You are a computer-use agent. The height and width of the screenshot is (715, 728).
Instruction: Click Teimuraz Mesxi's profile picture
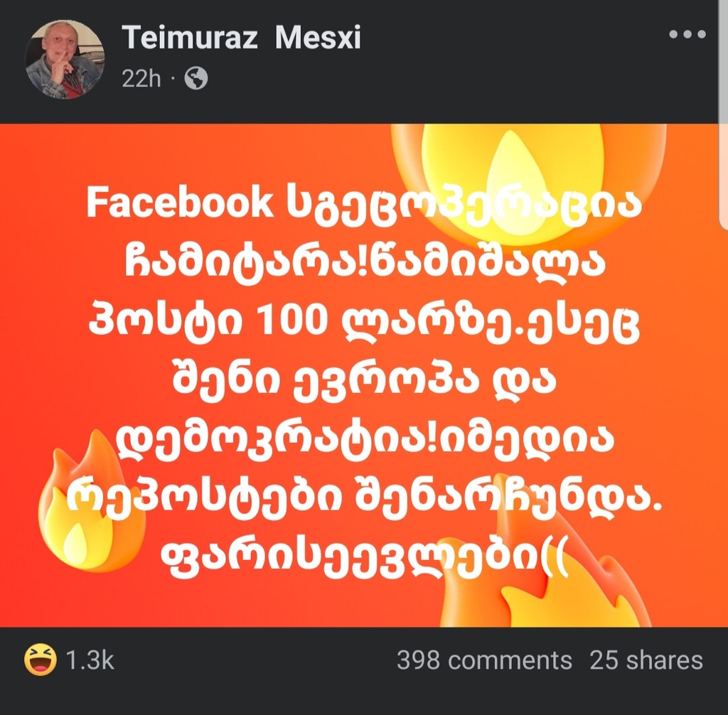pos(65,58)
